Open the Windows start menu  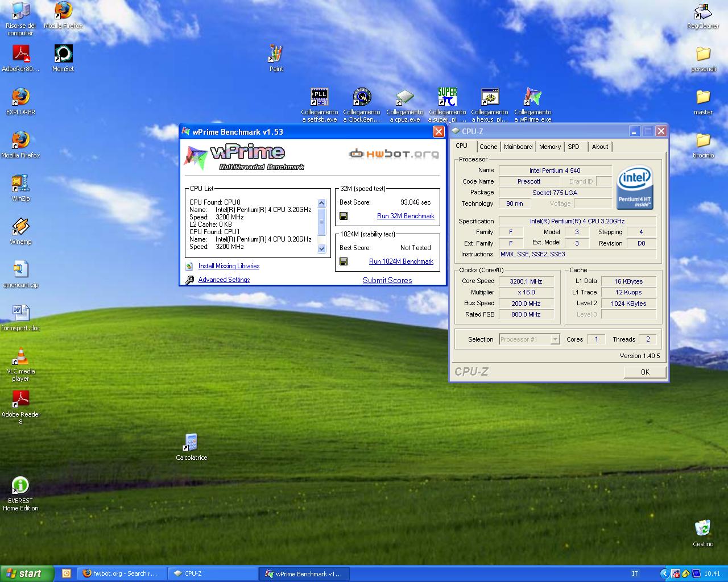(27, 573)
